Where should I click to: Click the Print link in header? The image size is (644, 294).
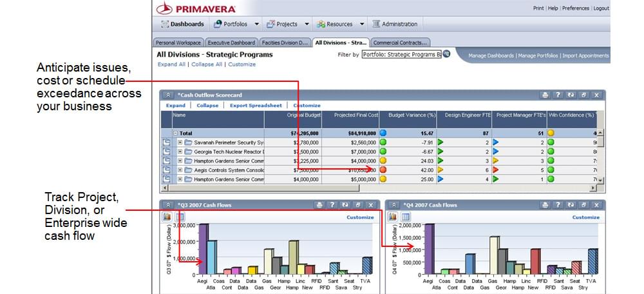coord(538,8)
